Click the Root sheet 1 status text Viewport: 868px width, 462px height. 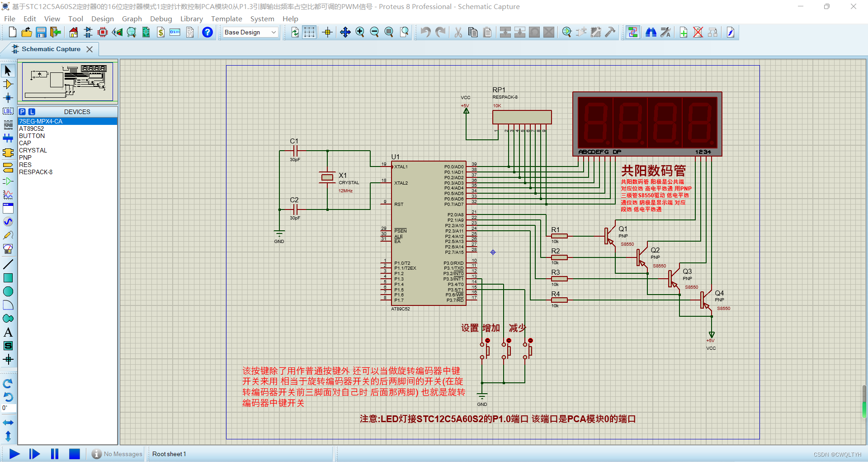(169, 454)
